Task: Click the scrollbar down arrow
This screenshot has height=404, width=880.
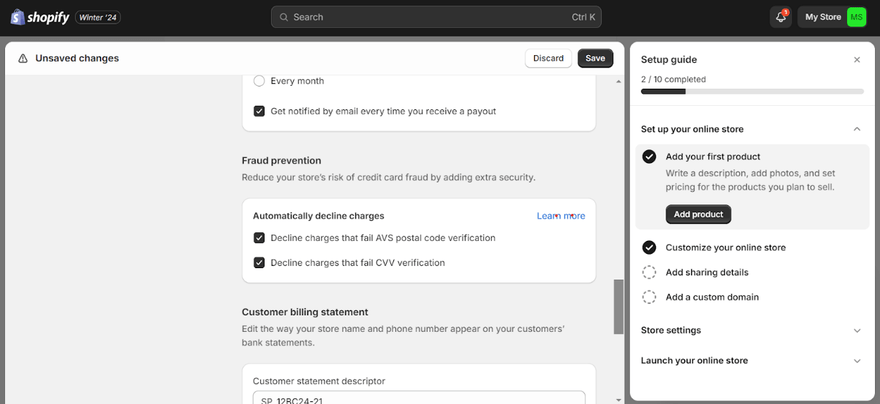Action: point(618,400)
